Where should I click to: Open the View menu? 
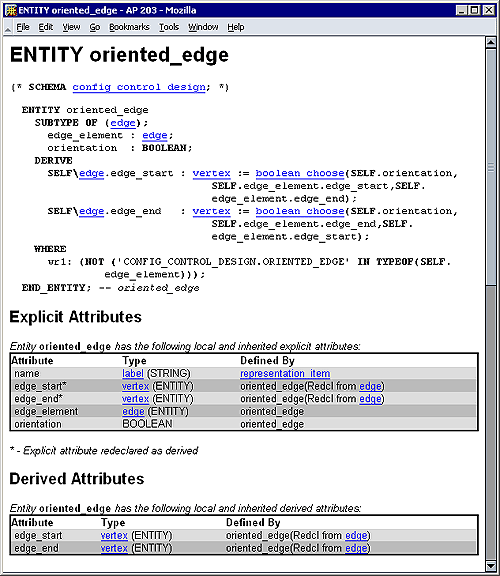71,27
